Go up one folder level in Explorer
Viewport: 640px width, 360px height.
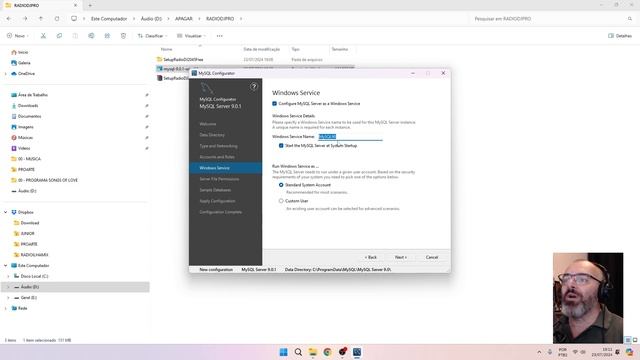[41, 19]
